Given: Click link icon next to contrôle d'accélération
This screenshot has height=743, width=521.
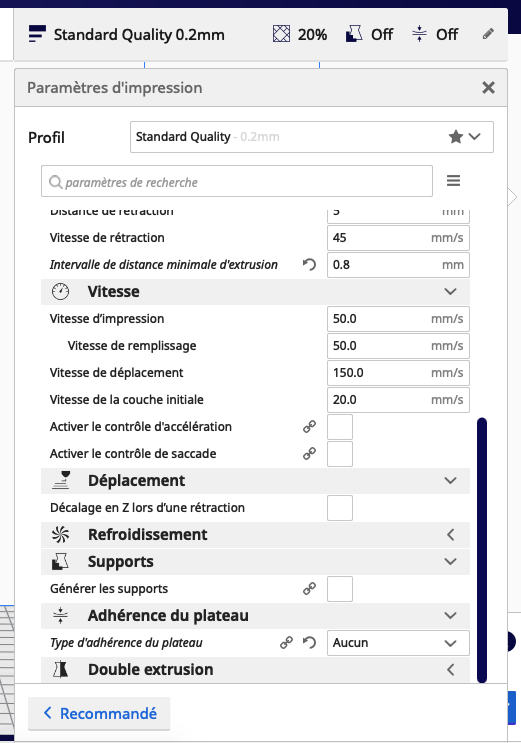Looking at the screenshot, I should click(x=309, y=426).
